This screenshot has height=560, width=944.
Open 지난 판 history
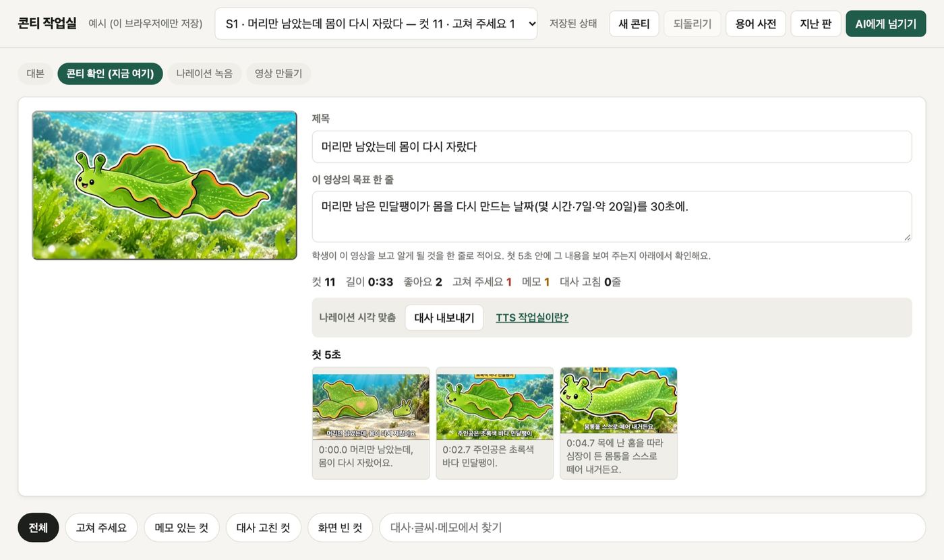click(816, 24)
